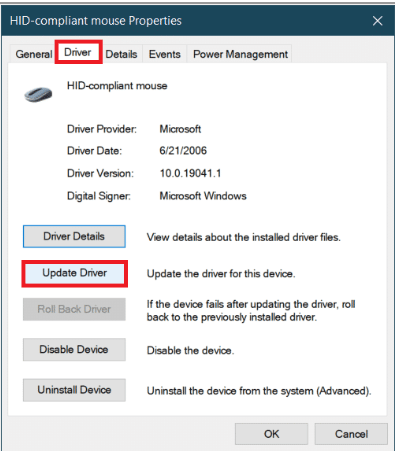Go to the Events tab

tap(165, 54)
